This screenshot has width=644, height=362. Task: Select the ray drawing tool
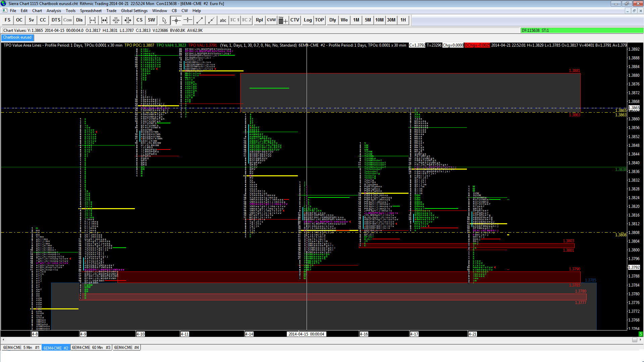click(x=211, y=20)
